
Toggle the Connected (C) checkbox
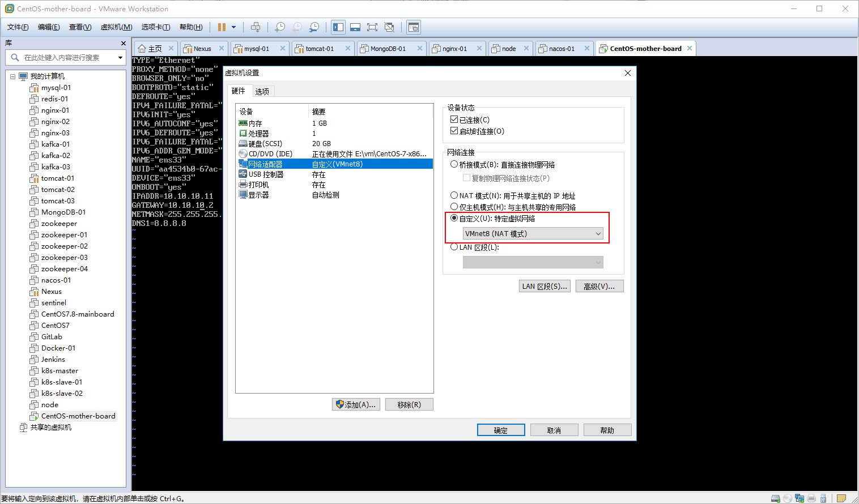tap(454, 119)
